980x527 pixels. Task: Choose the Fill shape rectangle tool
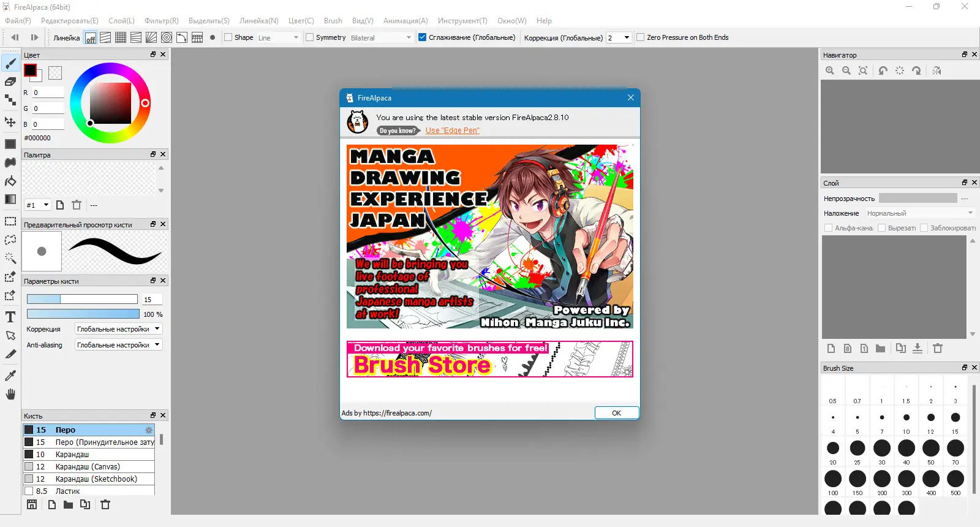coord(10,144)
